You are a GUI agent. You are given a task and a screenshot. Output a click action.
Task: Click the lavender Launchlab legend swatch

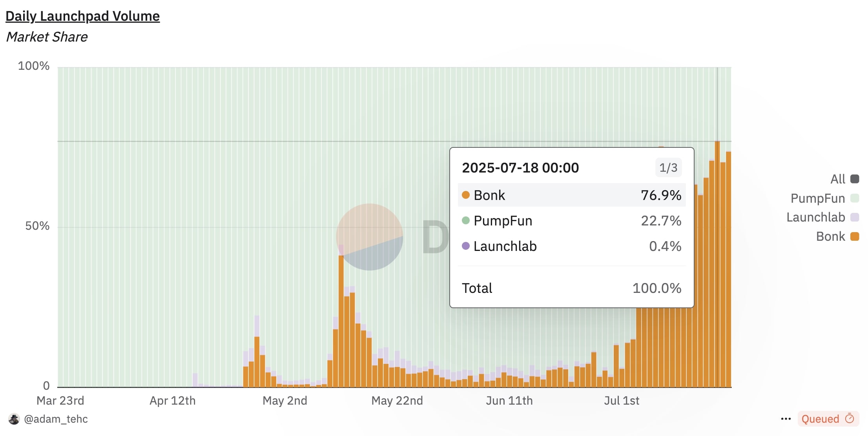[855, 217]
